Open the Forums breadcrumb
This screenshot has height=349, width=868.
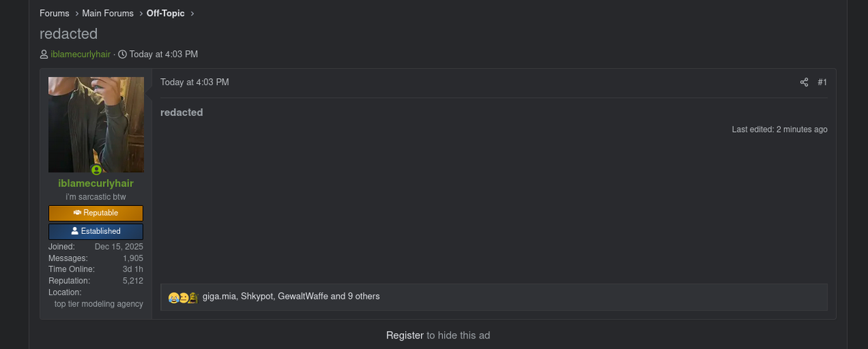pos(54,13)
